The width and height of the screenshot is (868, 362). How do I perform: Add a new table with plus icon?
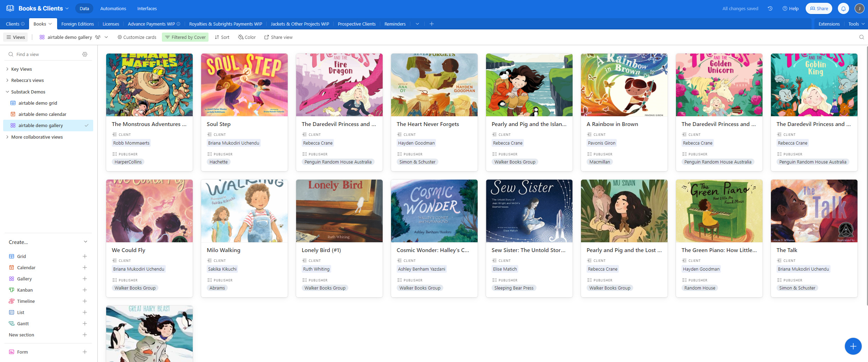pos(432,24)
